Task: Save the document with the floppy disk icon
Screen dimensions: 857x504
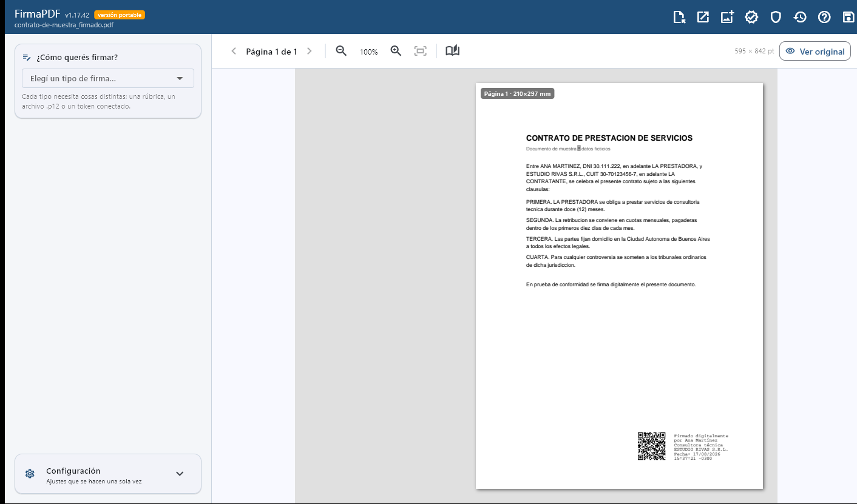Action: (x=849, y=17)
